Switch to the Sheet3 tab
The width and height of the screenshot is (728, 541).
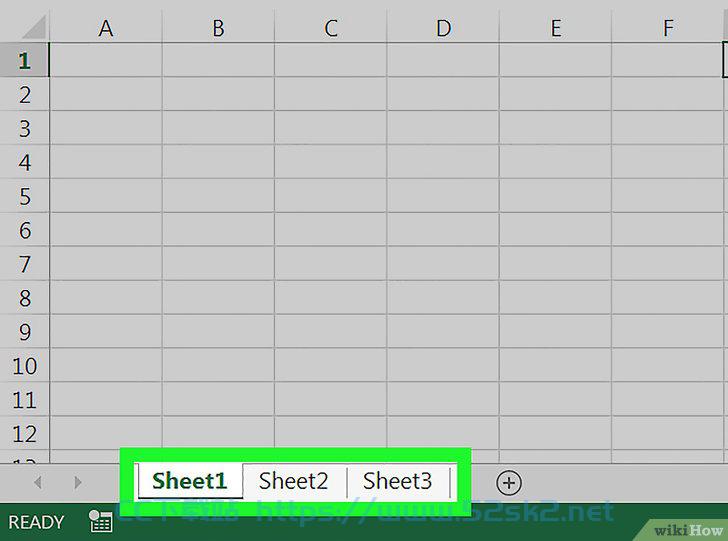pos(398,481)
